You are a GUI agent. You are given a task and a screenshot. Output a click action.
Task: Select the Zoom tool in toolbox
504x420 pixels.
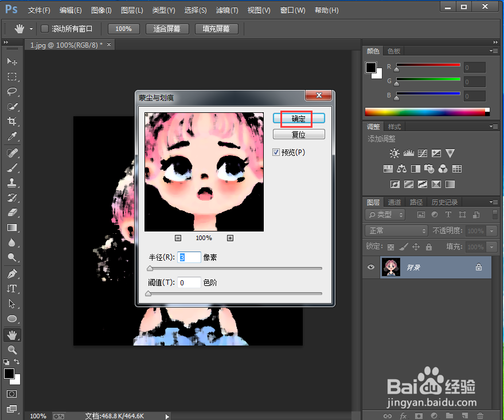(x=12, y=350)
